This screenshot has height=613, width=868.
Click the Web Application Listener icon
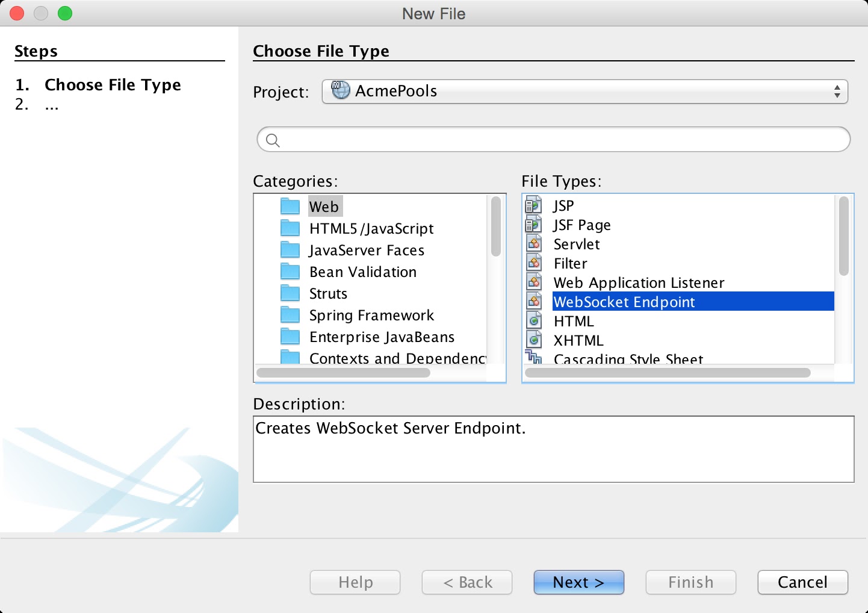[534, 282]
